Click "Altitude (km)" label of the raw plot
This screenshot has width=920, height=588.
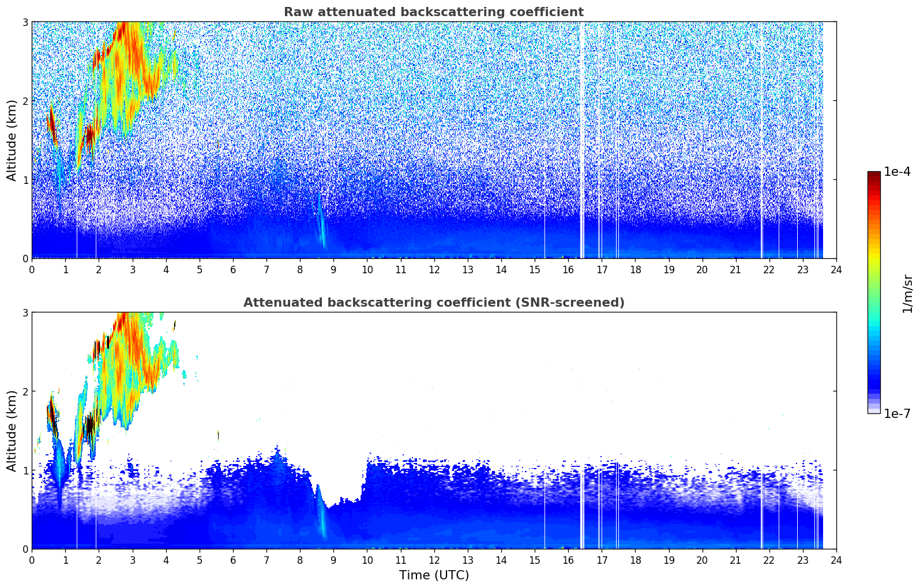12,140
